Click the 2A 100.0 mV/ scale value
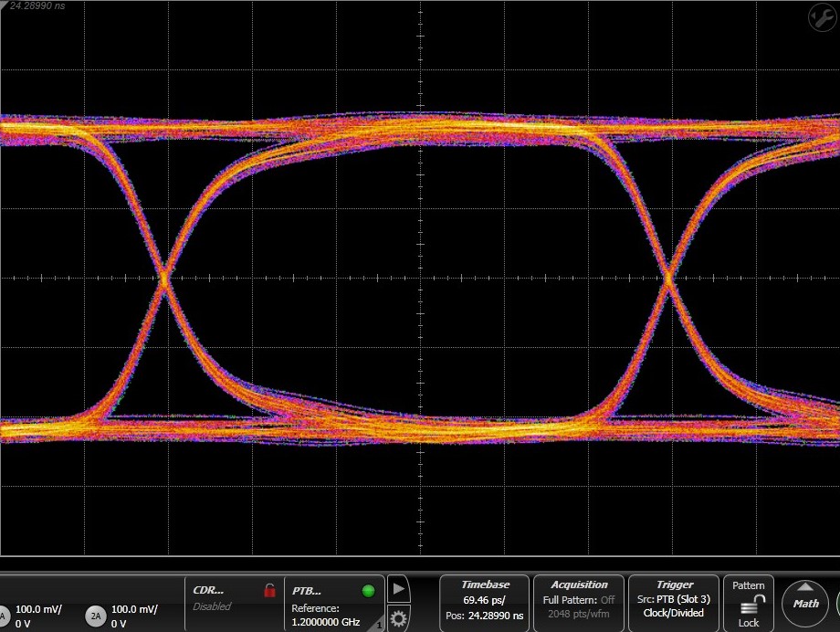The height and width of the screenshot is (632, 840). (134, 609)
